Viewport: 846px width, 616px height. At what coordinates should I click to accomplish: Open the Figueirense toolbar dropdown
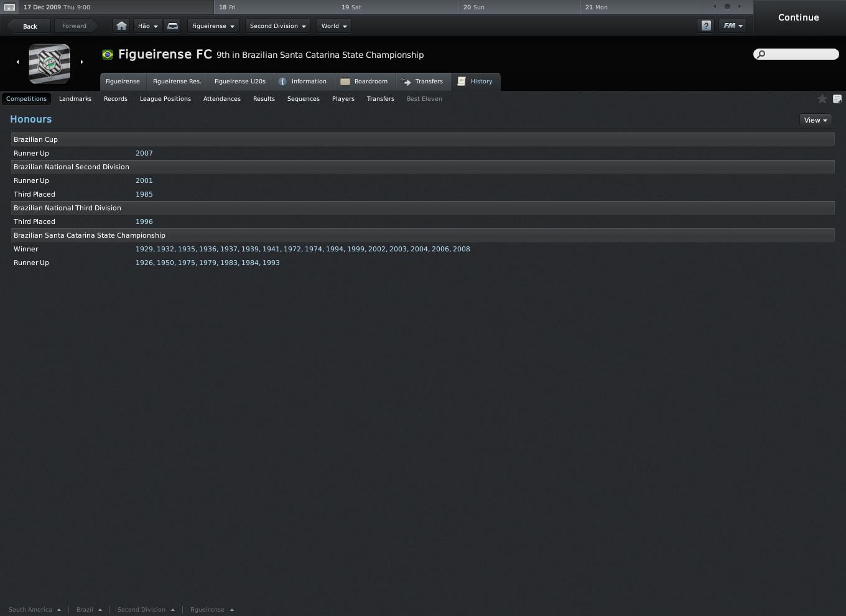(213, 26)
